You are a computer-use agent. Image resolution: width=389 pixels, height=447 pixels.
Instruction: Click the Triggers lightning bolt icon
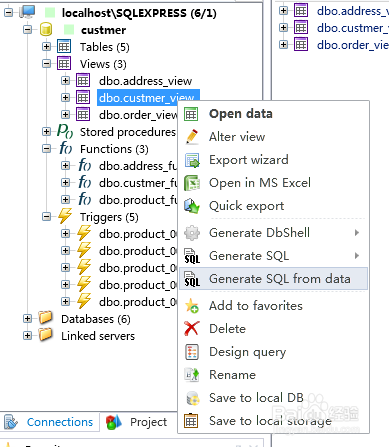pyautogui.click(x=65, y=216)
